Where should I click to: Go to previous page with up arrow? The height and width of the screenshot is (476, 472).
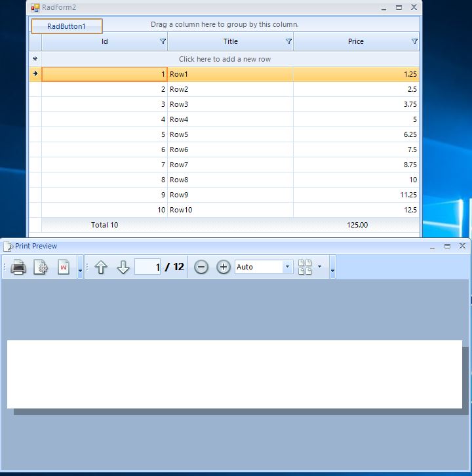pyautogui.click(x=101, y=268)
